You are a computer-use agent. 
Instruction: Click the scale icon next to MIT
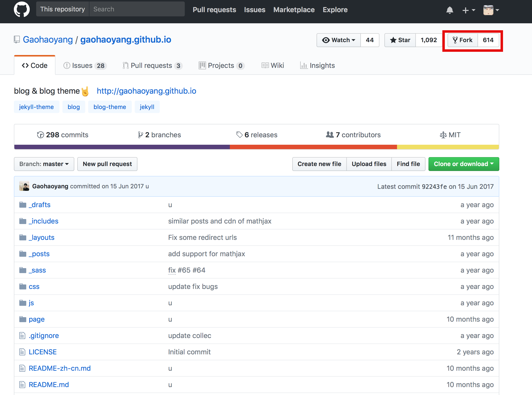point(443,135)
